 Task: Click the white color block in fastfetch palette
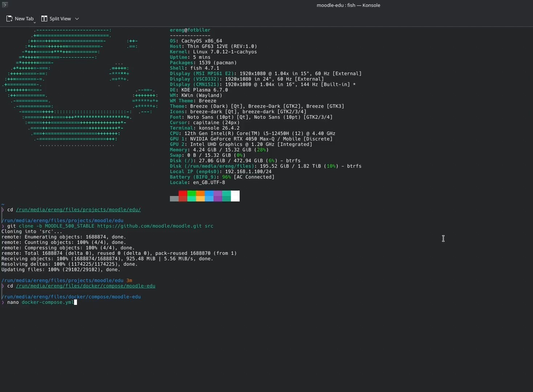(x=235, y=196)
